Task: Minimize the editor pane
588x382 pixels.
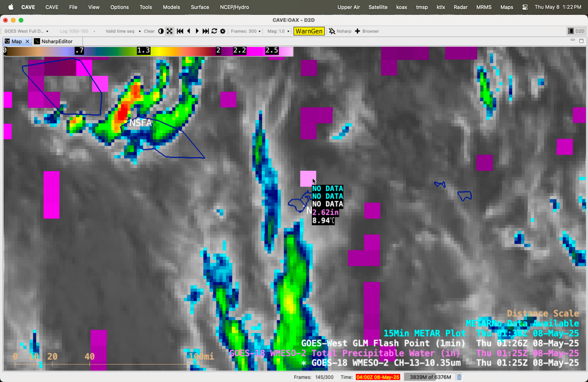Action: click(x=573, y=40)
